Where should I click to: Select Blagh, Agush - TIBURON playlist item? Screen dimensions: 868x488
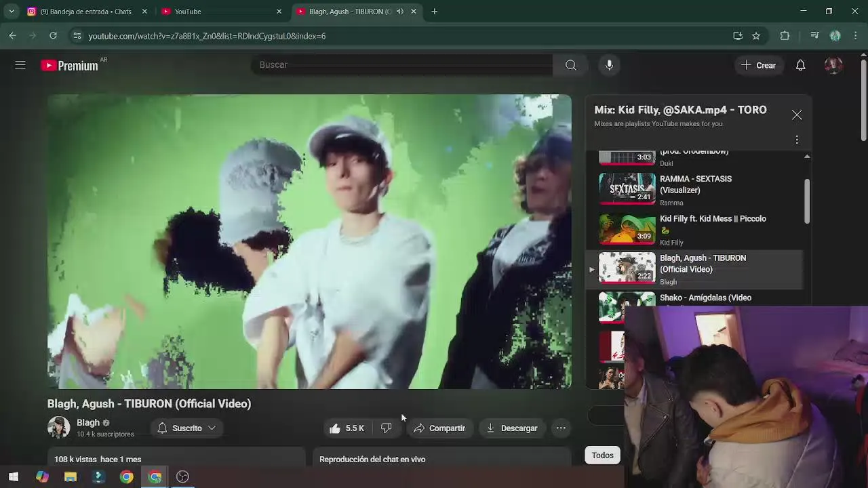point(694,269)
